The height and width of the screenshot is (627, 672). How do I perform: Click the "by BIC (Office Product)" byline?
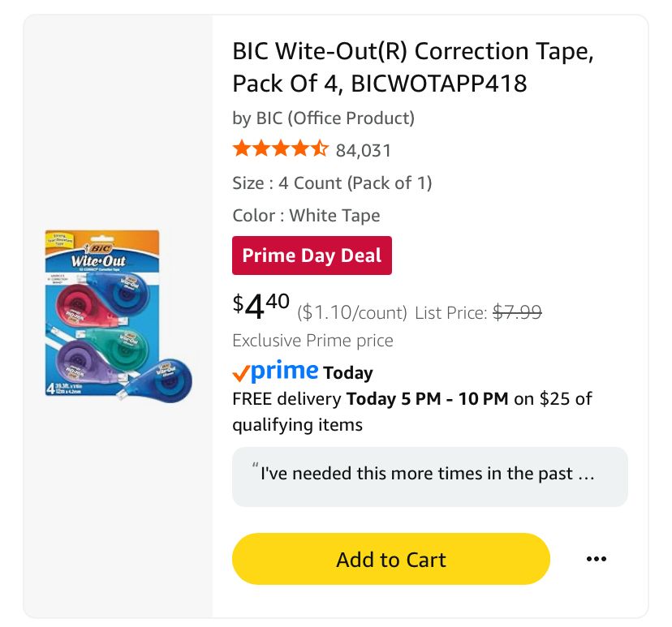(x=323, y=118)
